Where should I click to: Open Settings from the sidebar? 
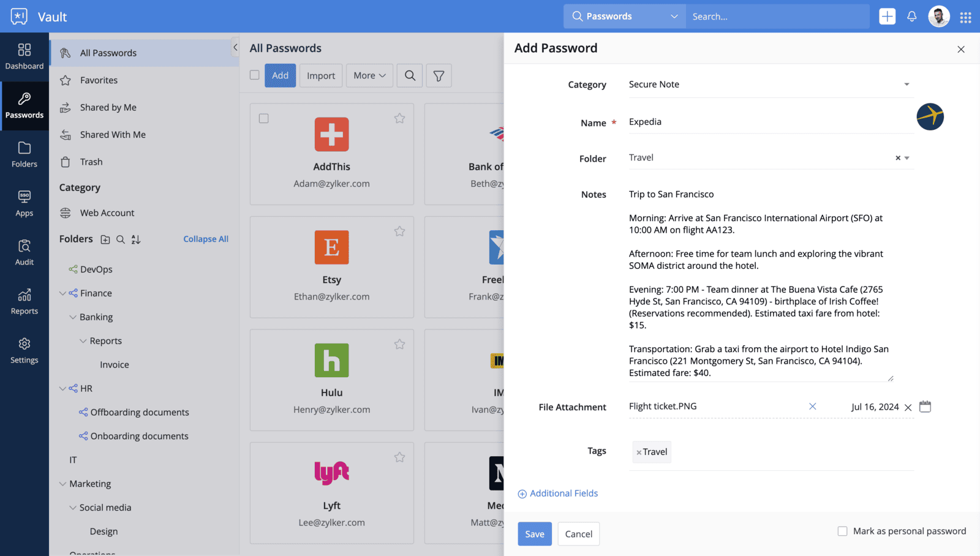click(x=24, y=351)
